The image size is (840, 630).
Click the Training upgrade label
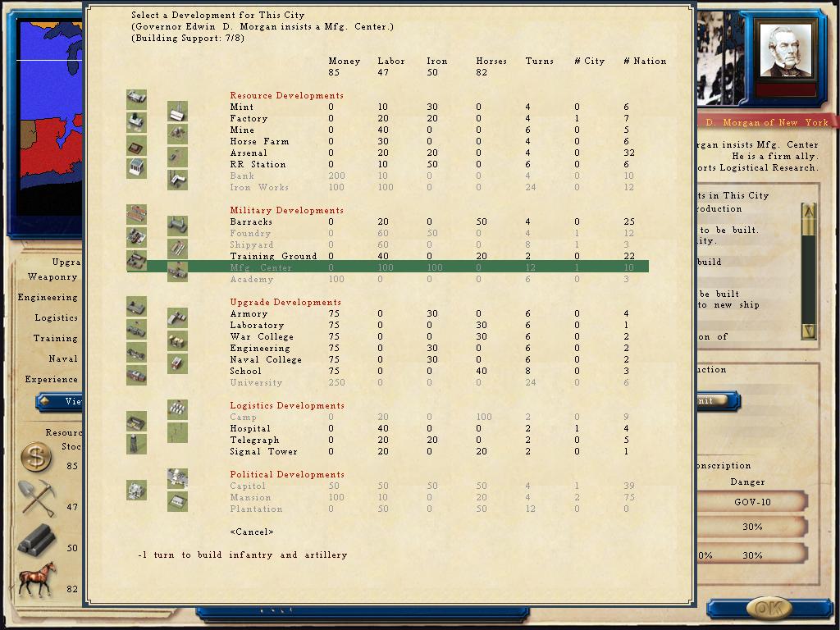click(x=56, y=339)
